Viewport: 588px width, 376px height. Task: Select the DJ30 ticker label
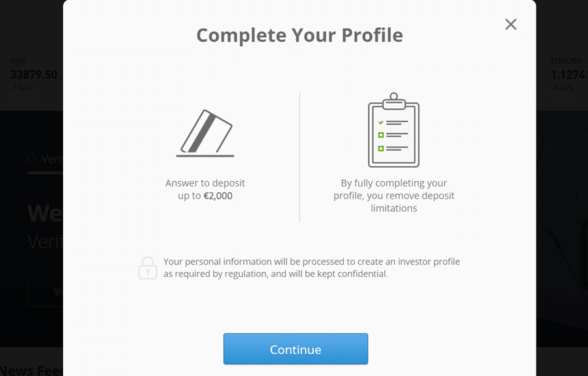pos(18,61)
